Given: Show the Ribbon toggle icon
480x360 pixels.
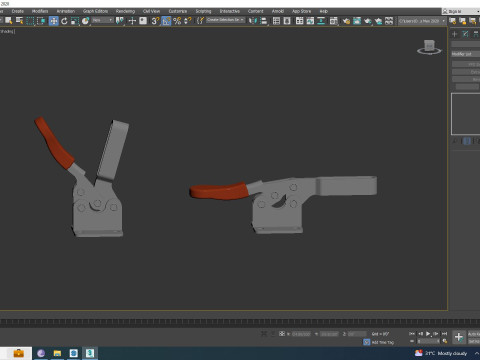Looking at the screenshot, I should (x=299, y=21).
